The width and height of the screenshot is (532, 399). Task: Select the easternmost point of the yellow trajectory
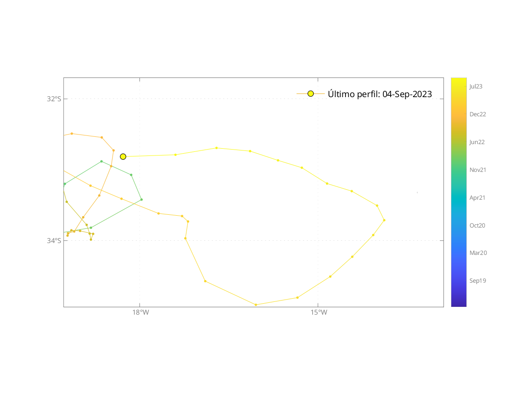point(384,220)
